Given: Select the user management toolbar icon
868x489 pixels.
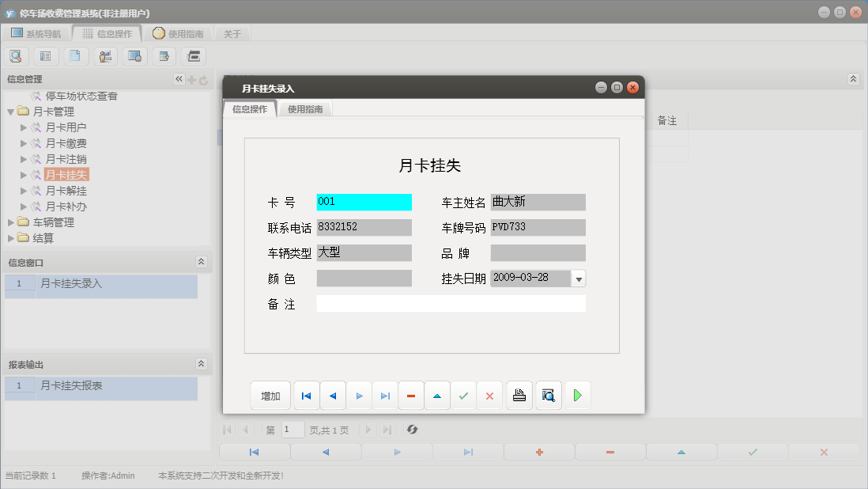Looking at the screenshot, I should click(x=104, y=56).
